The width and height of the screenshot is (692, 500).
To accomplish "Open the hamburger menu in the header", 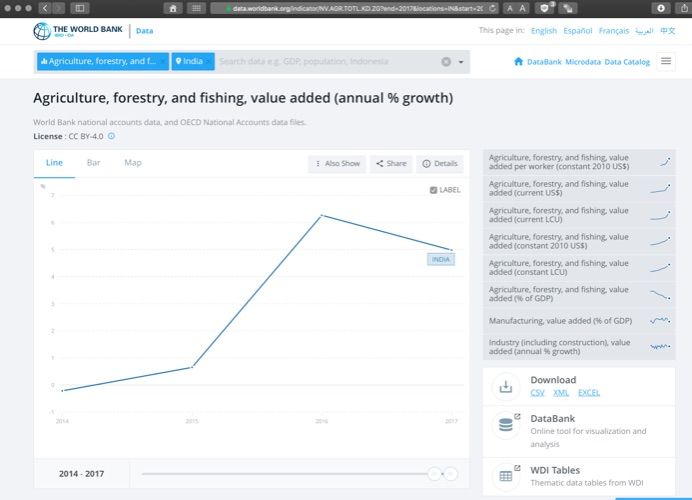I will click(x=666, y=62).
